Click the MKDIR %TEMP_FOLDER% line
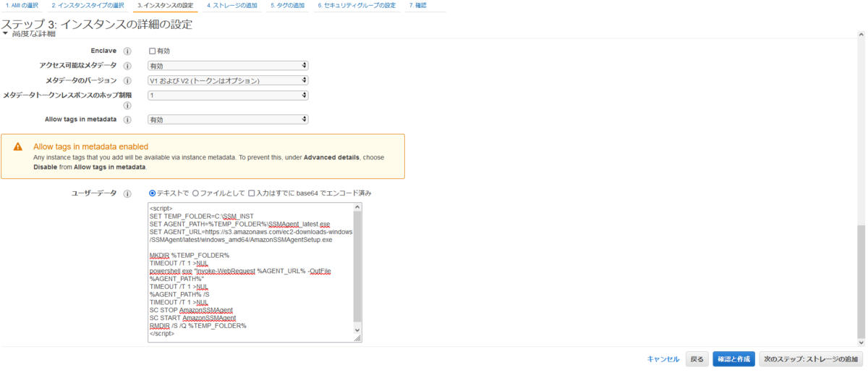This screenshot has width=868, height=373. (190, 255)
